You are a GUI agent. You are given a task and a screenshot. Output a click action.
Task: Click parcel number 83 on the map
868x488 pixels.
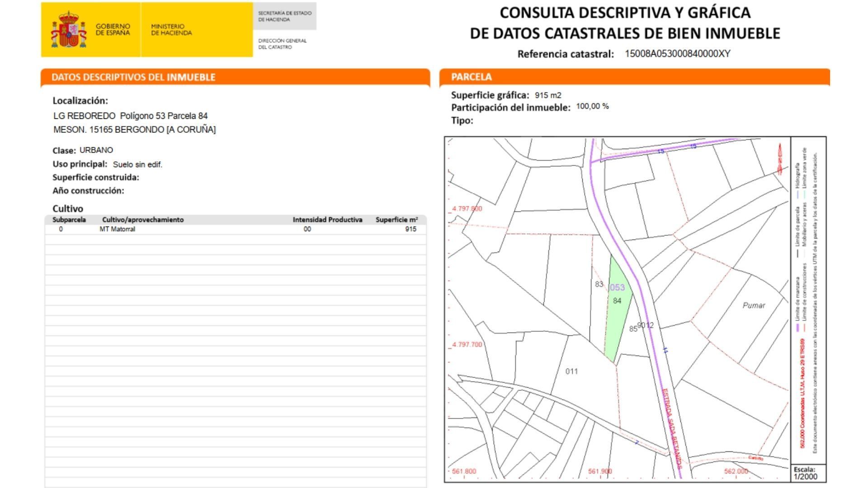(599, 284)
